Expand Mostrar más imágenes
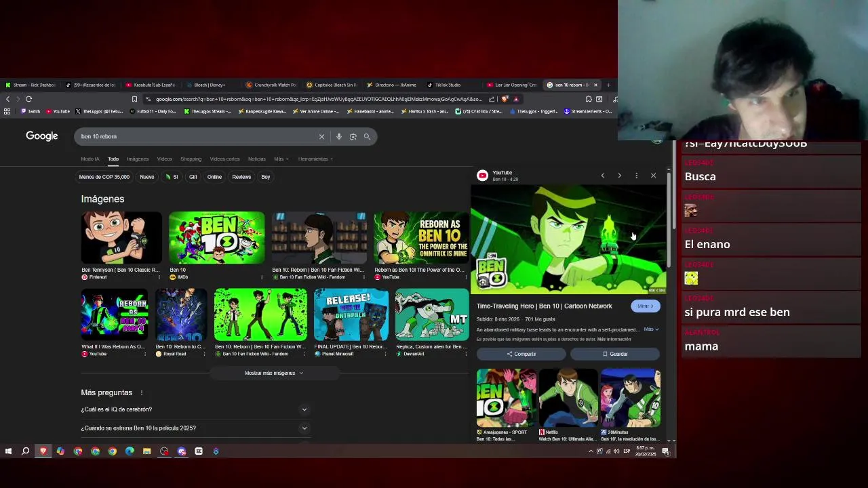 click(274, 373)
